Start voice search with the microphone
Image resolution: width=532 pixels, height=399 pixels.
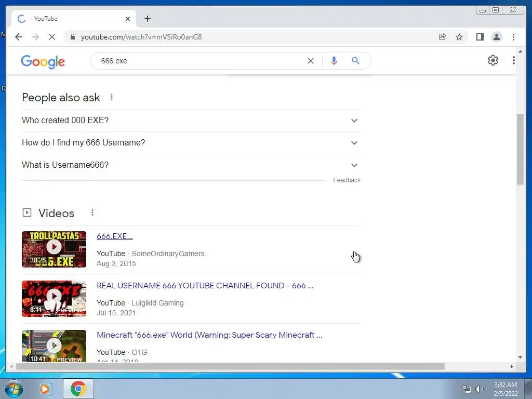pos(334,61)
